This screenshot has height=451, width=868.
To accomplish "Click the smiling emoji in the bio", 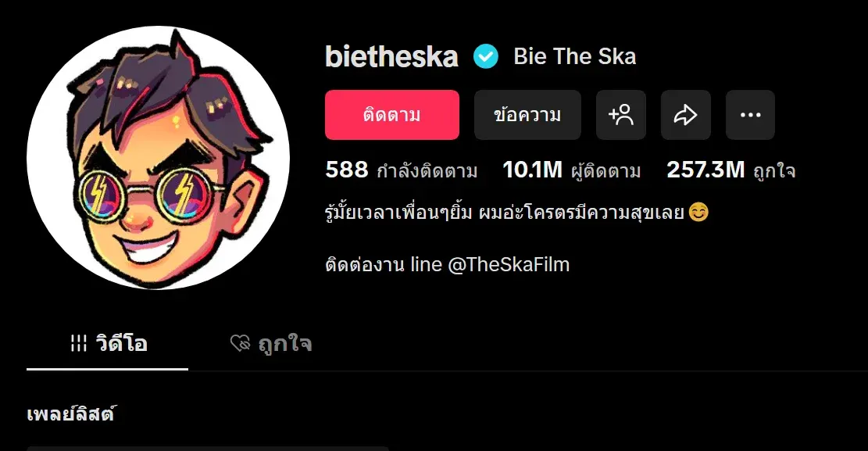I will tap(698, 212).
